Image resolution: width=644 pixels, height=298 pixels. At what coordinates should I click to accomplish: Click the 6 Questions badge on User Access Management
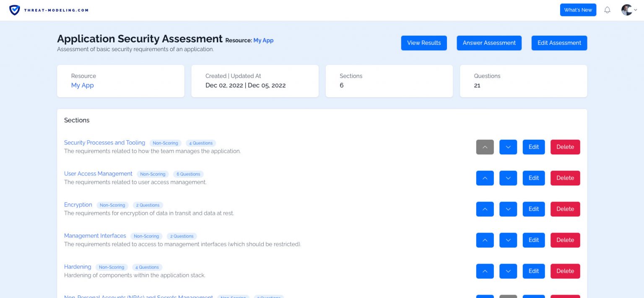pyautogui.click(x=188, y=174)
